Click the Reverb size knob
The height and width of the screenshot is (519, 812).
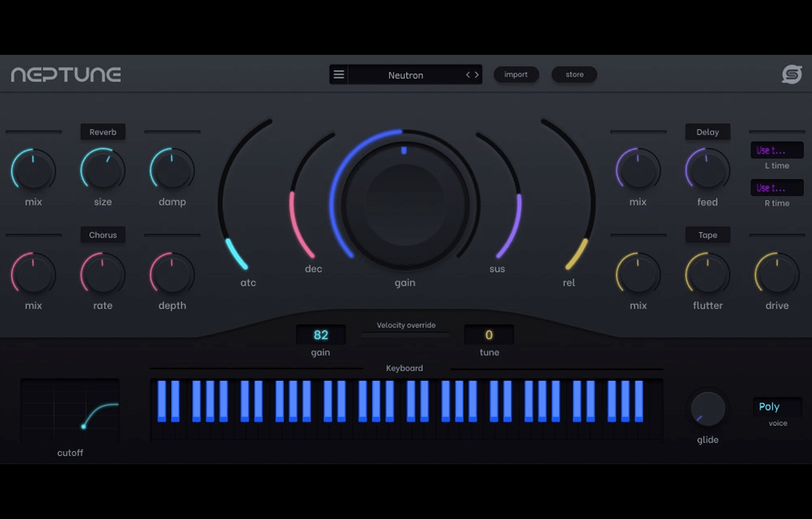[x=103, y=170]
